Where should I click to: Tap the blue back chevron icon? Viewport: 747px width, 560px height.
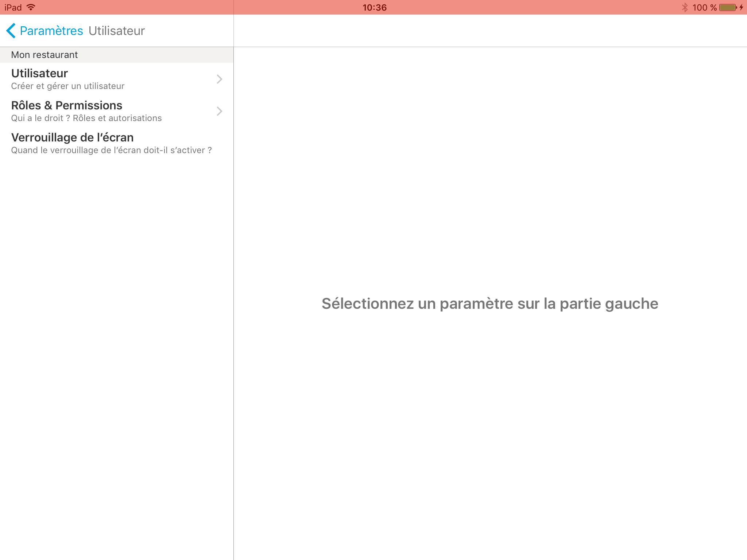[x=11, y=31]
